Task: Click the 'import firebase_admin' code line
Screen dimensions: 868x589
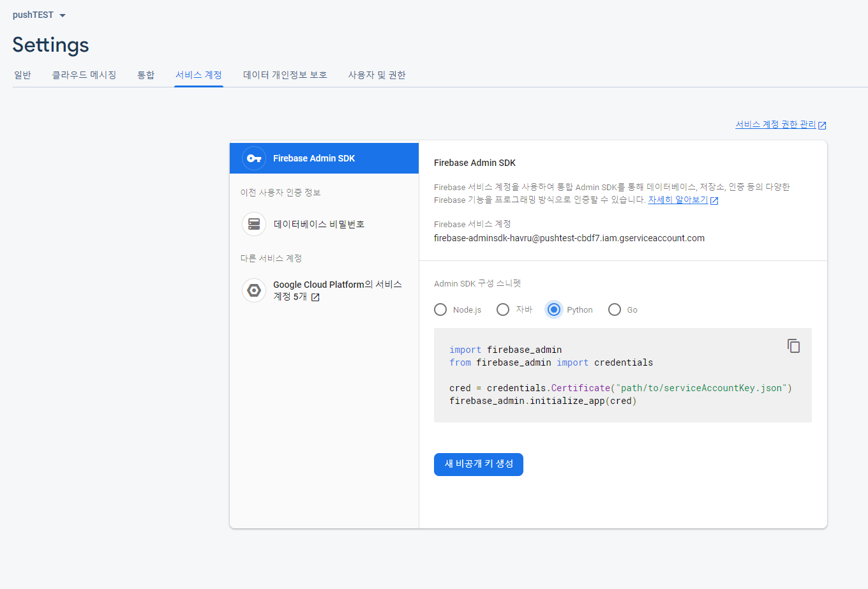Action: tap(505, 350)
